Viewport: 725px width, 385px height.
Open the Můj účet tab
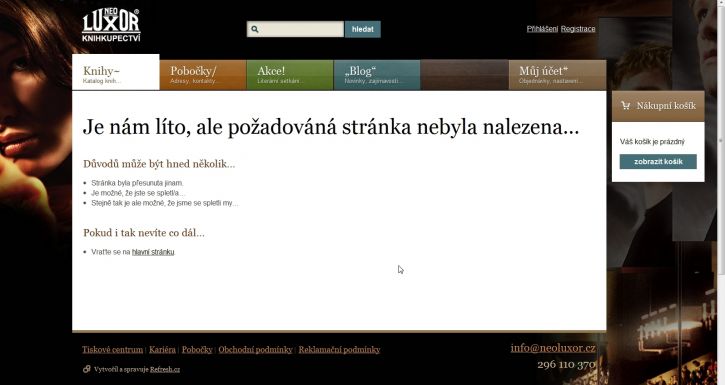(x=557, y=74)
